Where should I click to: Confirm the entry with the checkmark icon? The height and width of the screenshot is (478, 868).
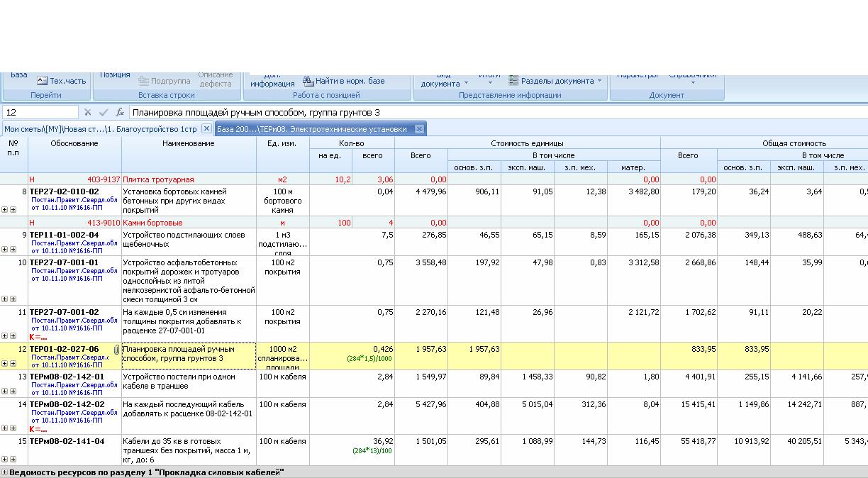click(x=104, y=112)
